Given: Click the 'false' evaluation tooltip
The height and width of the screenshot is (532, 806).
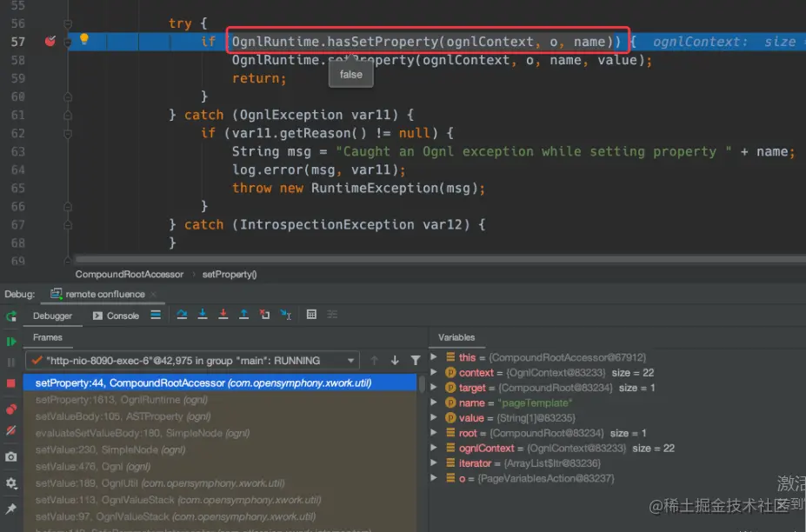Looking at the screenshot, I should (x=351, y=75).
